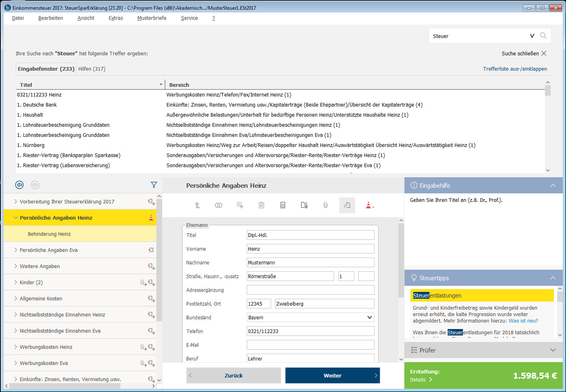
Task: Click the filter funnel icon above navigation tree
Action: pos(154,185)
